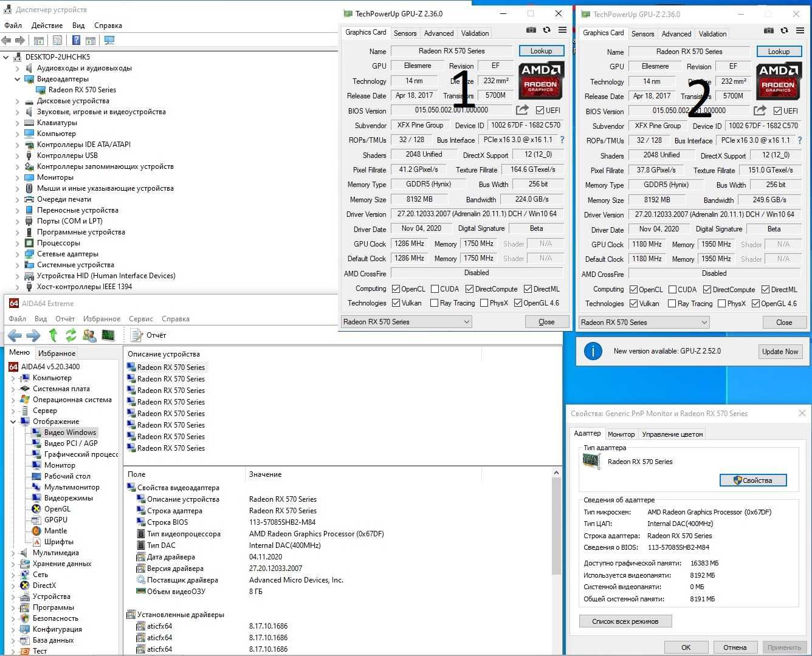The height and width of the screenshot is (656, 812).
Task: Click the screenshot camera icon in second GPU-Z window
Action: 769,30
